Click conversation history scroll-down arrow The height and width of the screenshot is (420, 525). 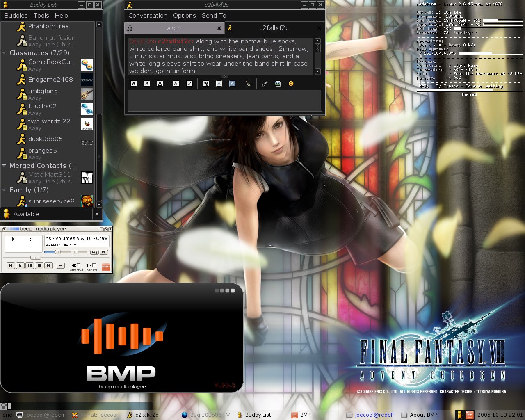[317, 71]
